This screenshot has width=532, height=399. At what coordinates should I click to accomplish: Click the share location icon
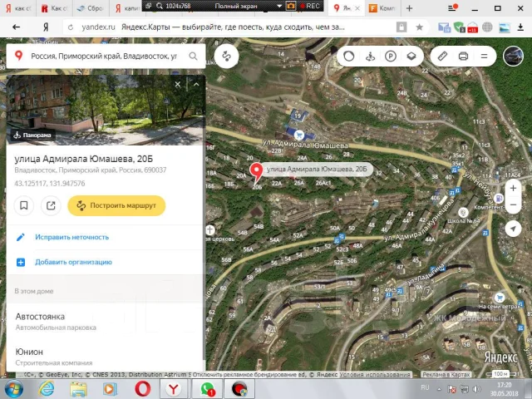coord(51,205)
